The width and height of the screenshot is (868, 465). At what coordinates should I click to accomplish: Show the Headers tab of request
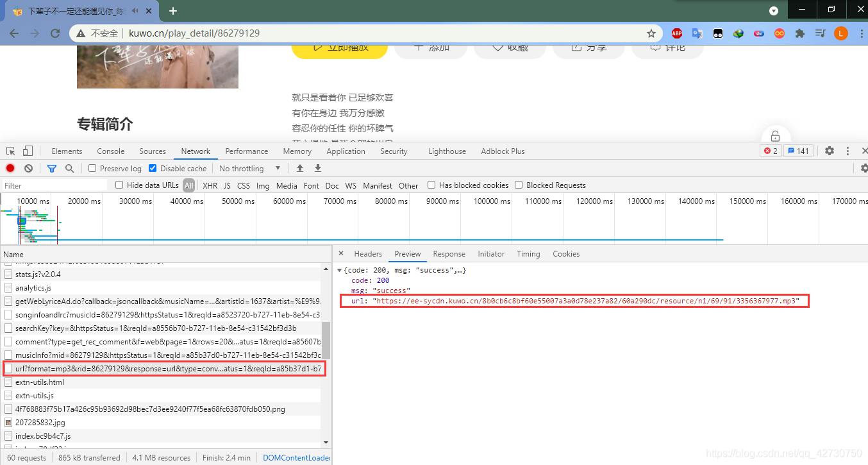tap(368, 253)
